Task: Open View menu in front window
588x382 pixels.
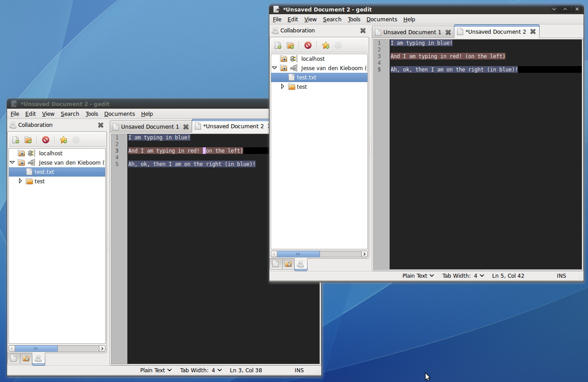Action: [311, 20]
